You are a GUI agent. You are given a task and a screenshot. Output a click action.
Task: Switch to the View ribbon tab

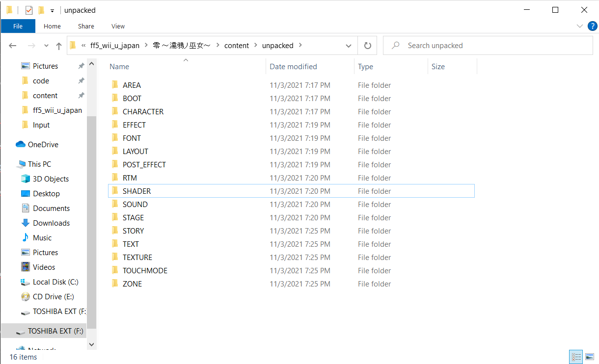click(x=118, y=26)
